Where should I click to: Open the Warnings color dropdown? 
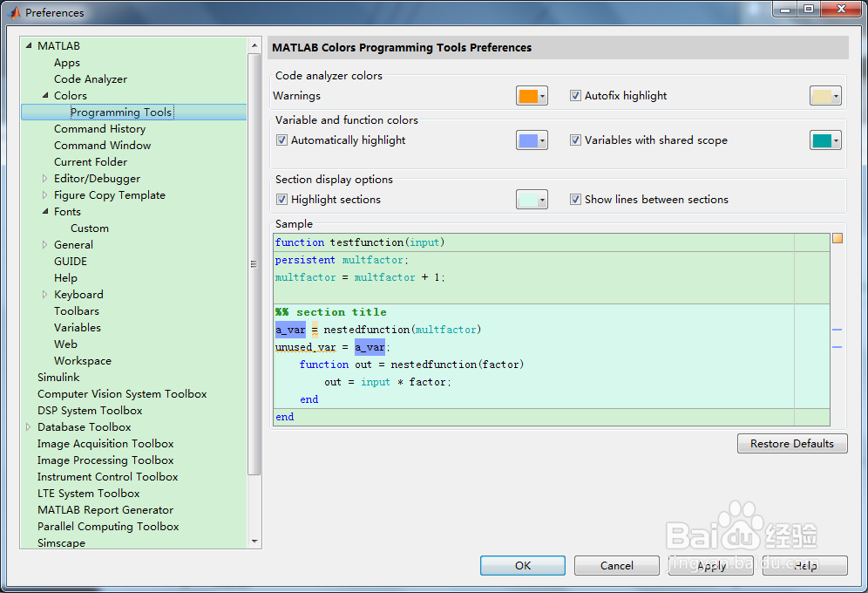tap(532, 96)
